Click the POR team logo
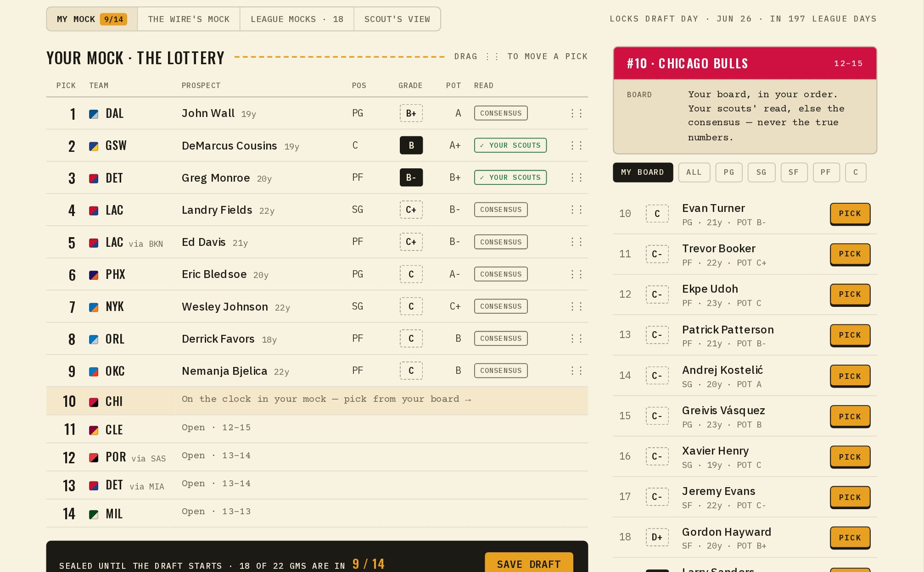The height and width of the screenshot is (572, 924). coord(94,457)
